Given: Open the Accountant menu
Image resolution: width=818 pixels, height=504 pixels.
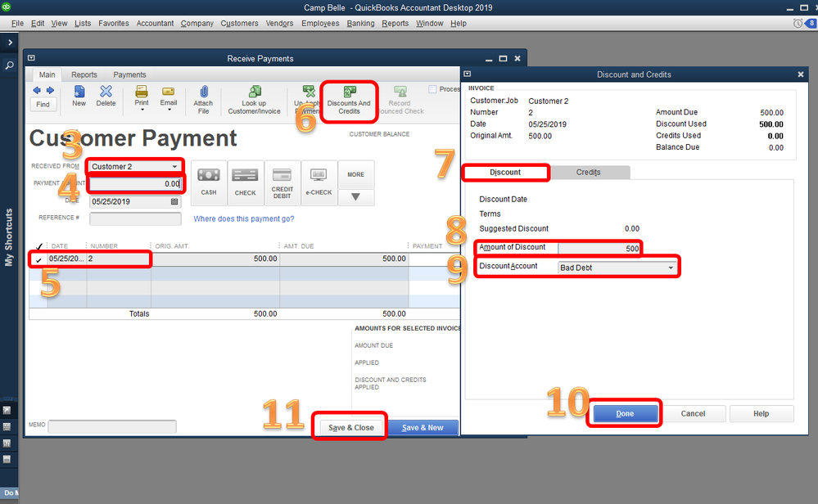Looking at the screenshot, I should 155,24.
